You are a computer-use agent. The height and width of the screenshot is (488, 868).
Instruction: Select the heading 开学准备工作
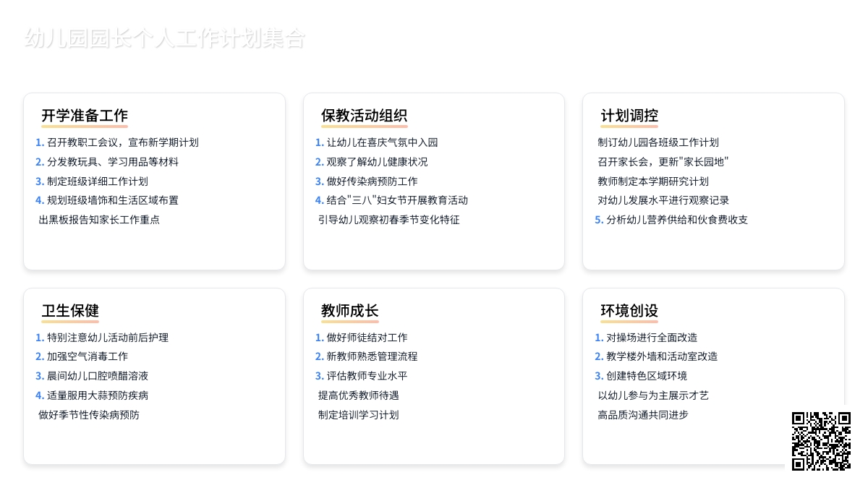(x=85, y=116)
